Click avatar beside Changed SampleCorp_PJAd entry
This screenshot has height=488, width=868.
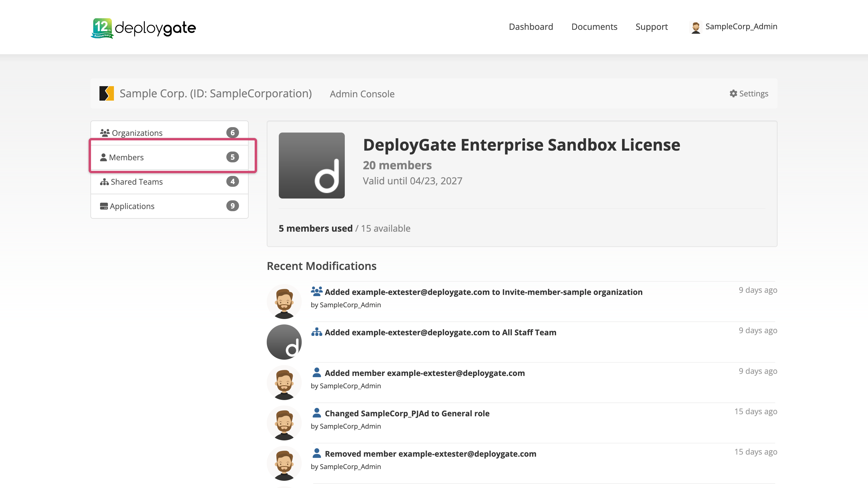tap(284, 423)
